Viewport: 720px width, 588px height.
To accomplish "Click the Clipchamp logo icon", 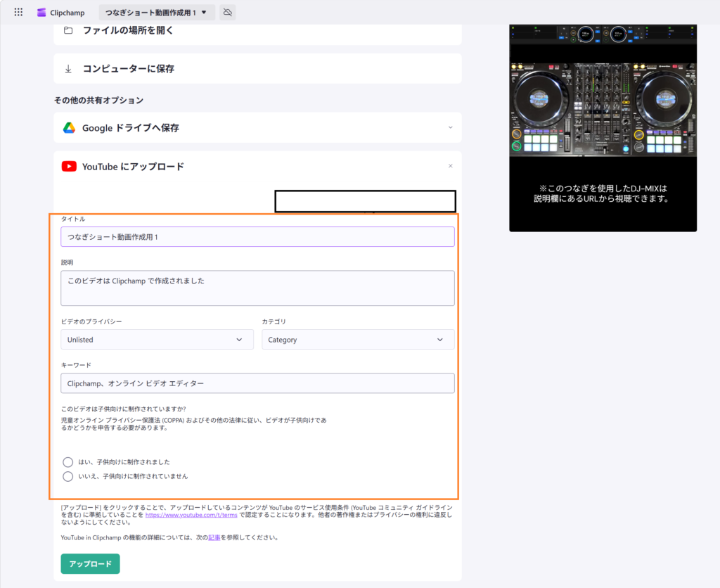I will [42, 13].
